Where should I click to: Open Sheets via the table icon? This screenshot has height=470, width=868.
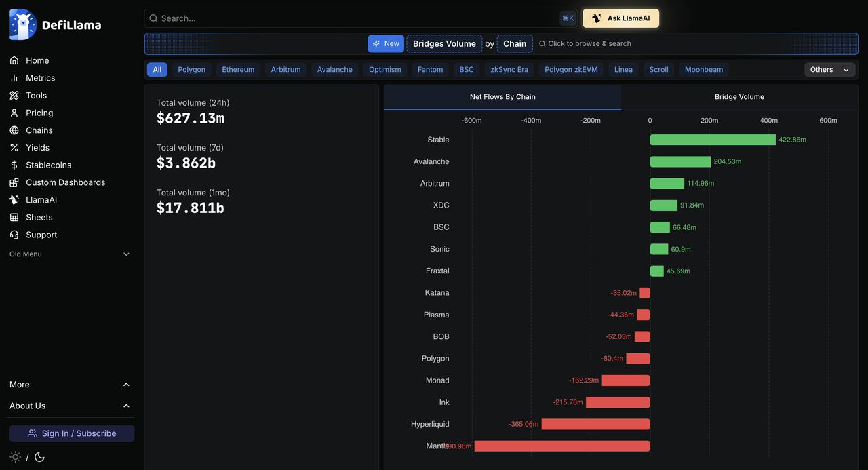point(14,218)
